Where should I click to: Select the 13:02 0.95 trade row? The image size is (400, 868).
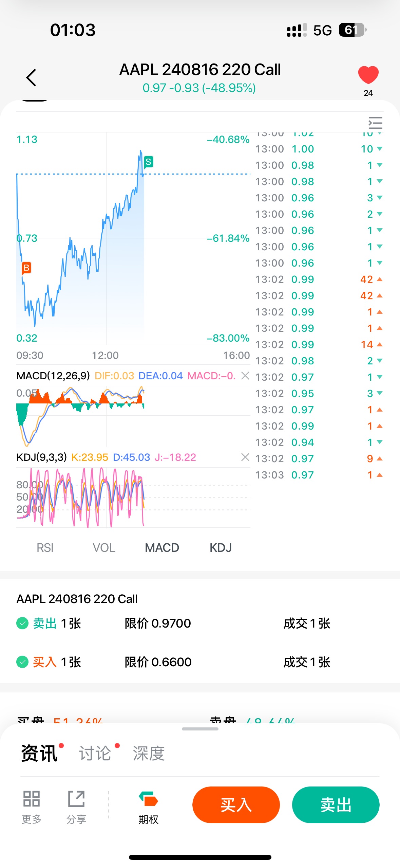click(319, 393)
